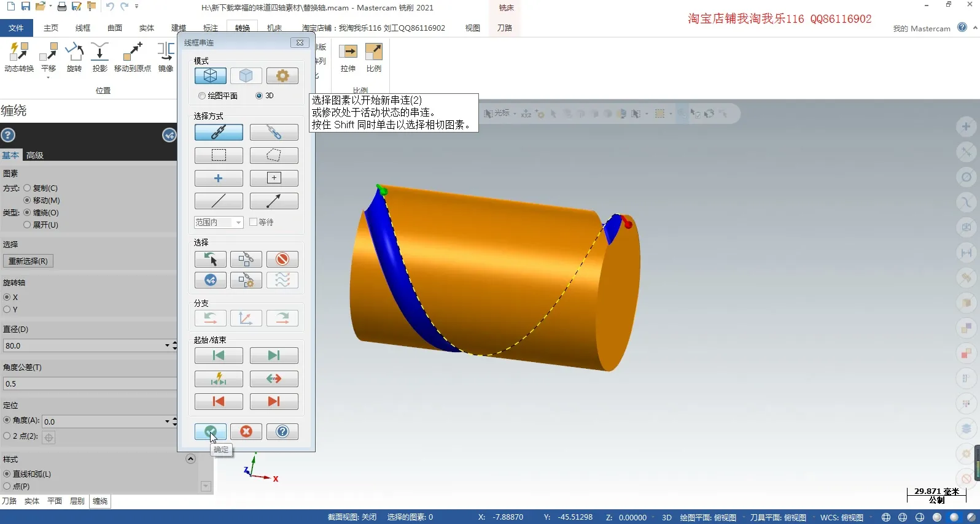Select the solid mode cube icon
The image size is (980, 524).
pos(246,75)
